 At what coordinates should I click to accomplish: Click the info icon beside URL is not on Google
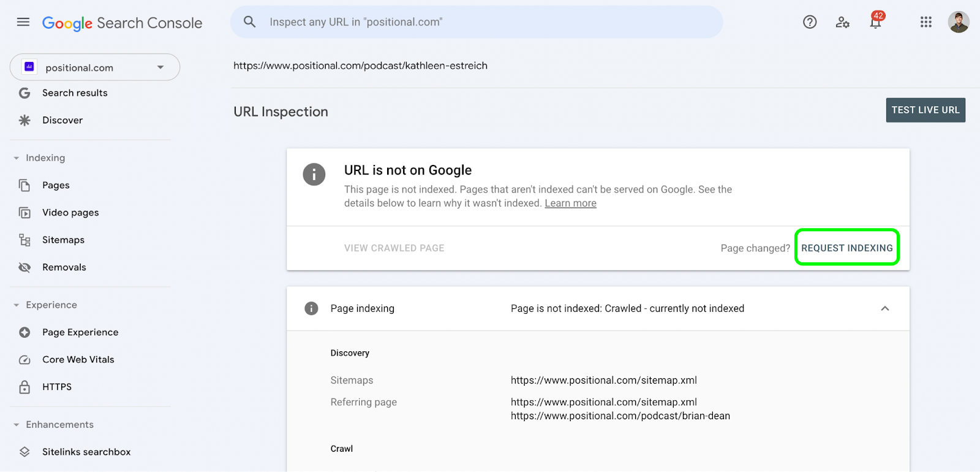(314, 175)
